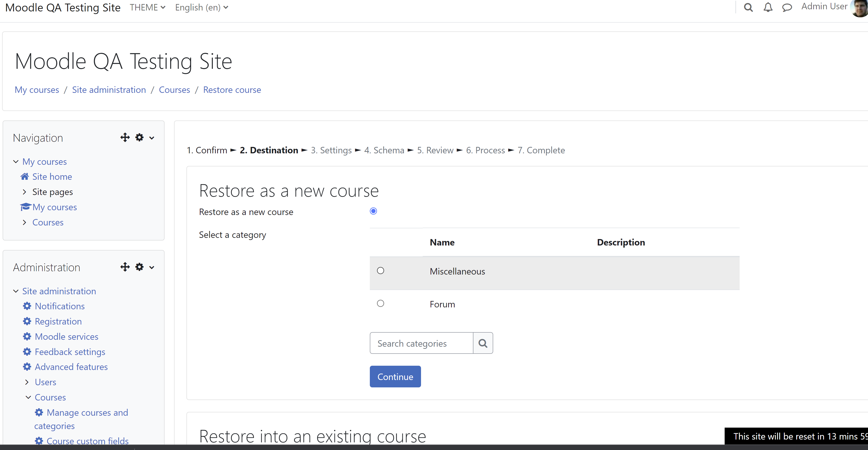Open messaging speech bubble icon
This screenshot has height=450, width=868.
[787, 7]
